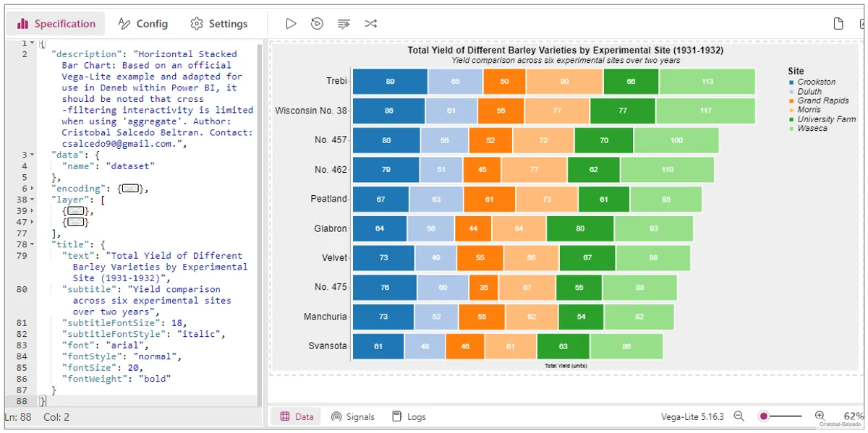This screenshot has height=433, width=868.
Task: Click the Format JSON icon
Action: tap(344, 24)
